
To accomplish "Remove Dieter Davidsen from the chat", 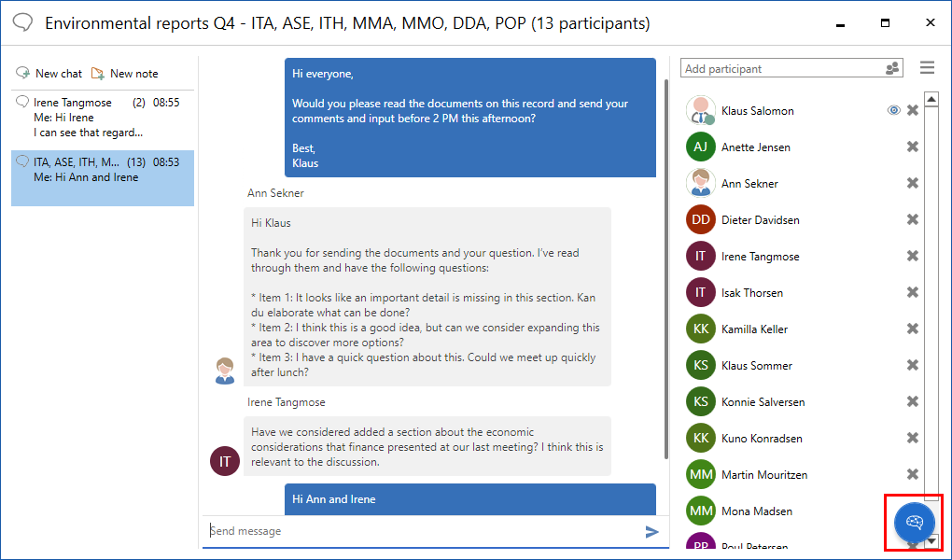I will [x=913, y=219].
